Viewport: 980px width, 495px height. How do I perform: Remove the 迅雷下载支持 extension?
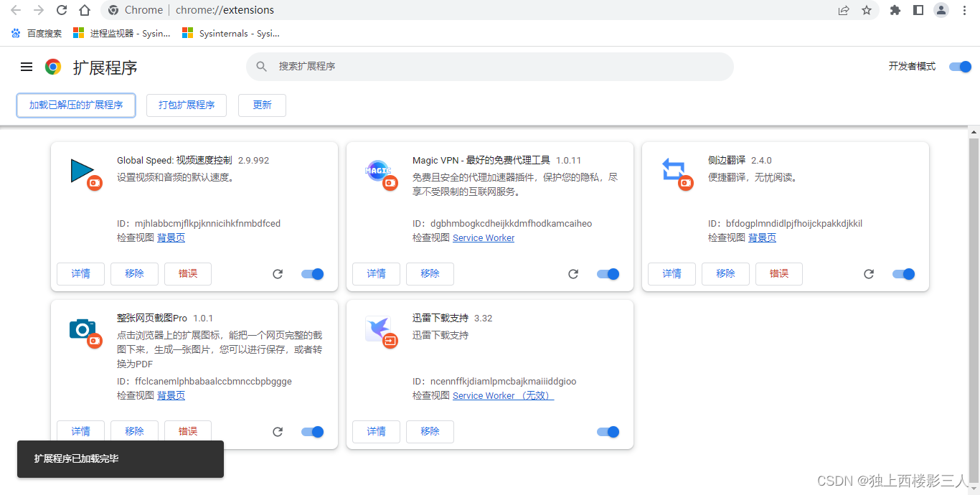coord(430,432)
